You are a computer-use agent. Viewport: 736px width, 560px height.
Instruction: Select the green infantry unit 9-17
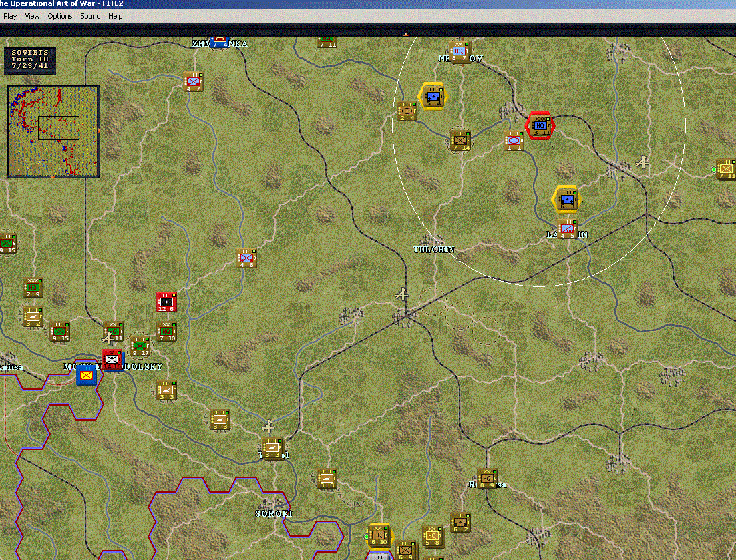pos(140,346)
